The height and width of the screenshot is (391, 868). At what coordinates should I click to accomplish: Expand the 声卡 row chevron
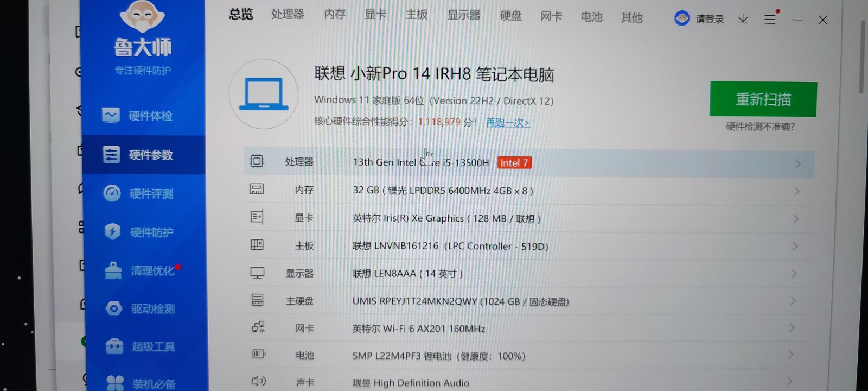pyautogui.click(x=789, y=381)
